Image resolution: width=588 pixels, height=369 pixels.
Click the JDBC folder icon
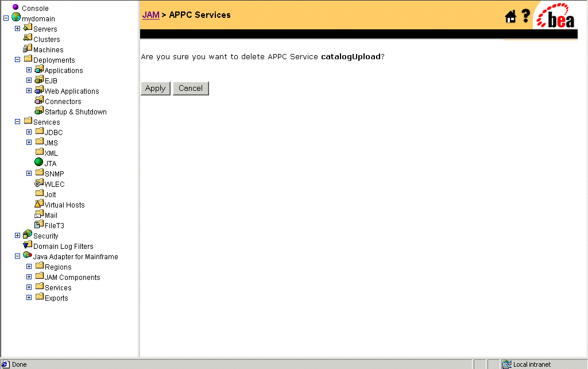40,130
